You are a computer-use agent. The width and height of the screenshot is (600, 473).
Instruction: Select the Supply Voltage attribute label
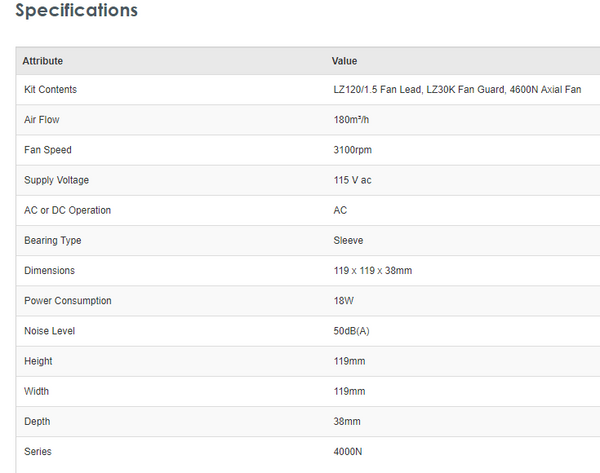pyautogui.click(x=57, y=180)
